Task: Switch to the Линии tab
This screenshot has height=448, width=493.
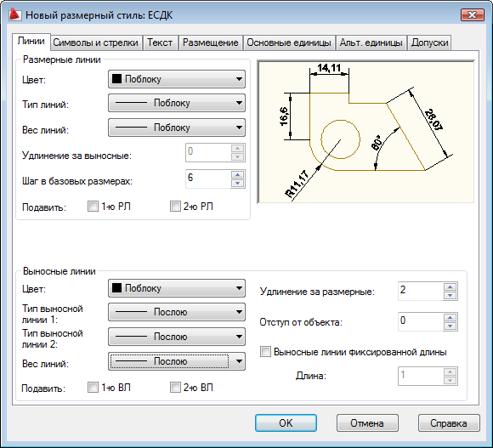Action: (x=31, y=41)
